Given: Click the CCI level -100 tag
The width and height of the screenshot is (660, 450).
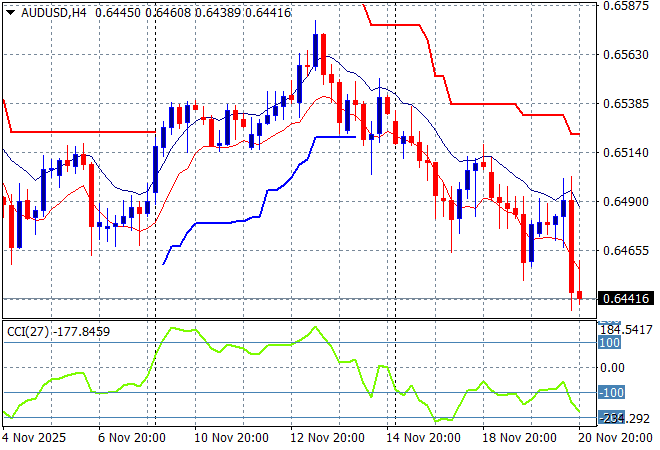Looking at the screenshot, I should click(610, 393).
